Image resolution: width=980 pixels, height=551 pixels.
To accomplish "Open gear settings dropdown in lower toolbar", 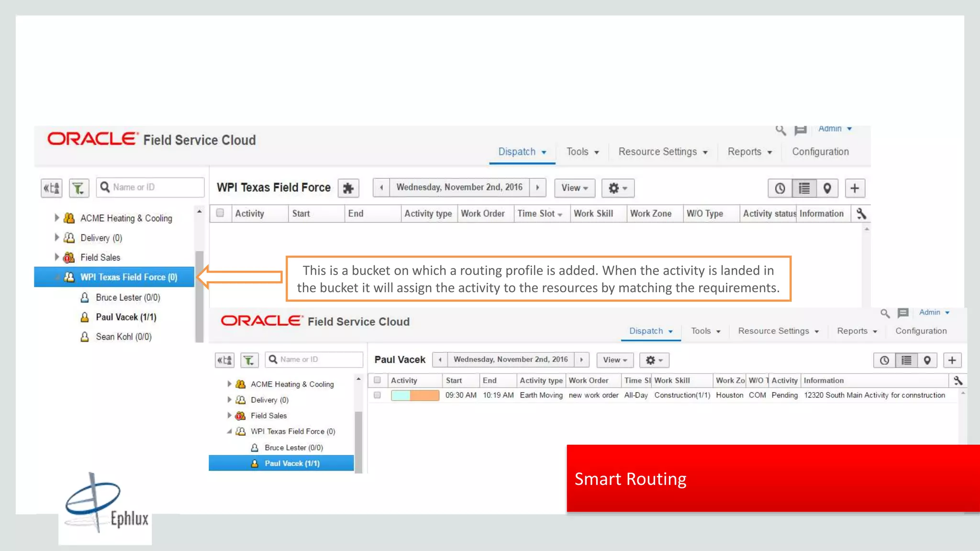I will click(x=654, y=360).
